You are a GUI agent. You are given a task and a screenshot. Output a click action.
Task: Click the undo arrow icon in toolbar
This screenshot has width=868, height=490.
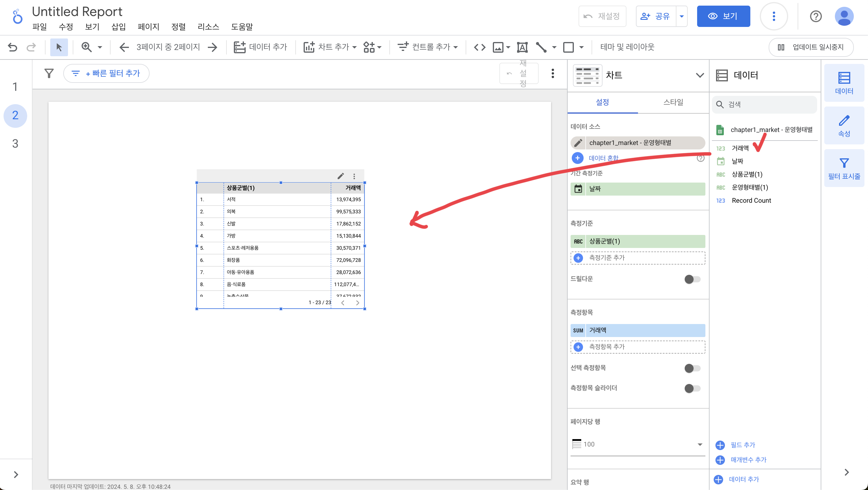(12, 47)
